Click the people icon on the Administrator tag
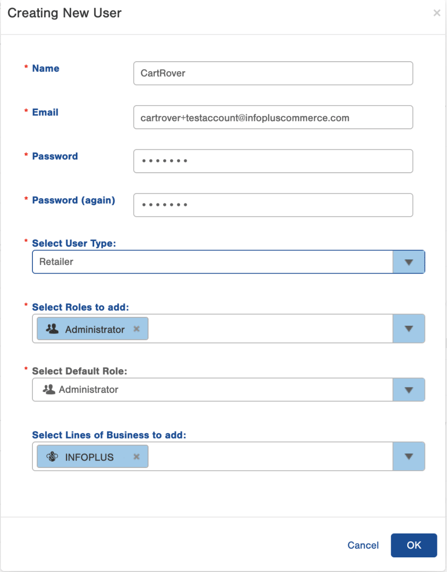Viewport: 447px width, 572px height. pyautogui.click(x=52, y=329)
